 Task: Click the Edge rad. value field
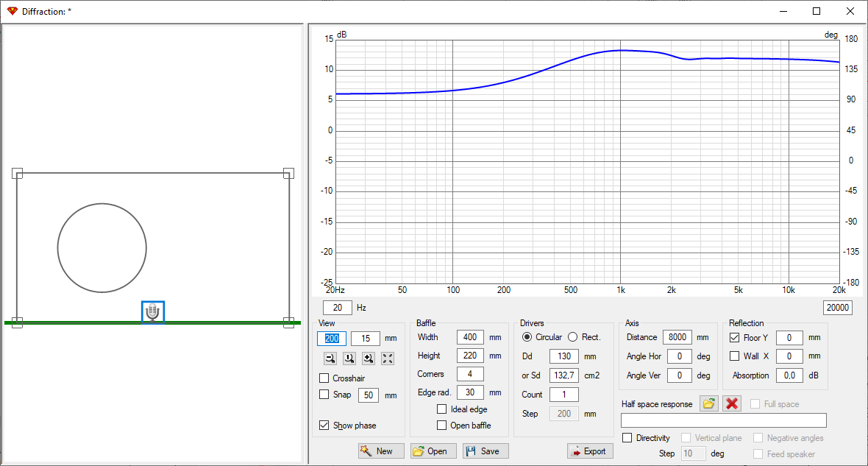pos(469,392)
